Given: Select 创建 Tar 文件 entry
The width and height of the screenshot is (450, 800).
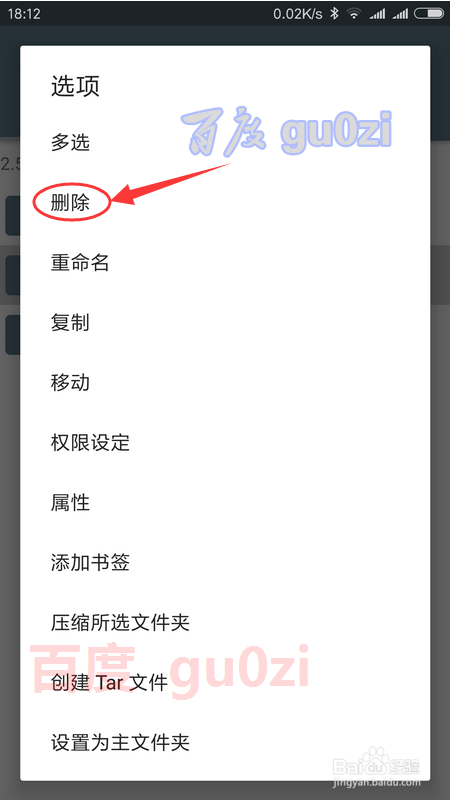Looking at the screenshot, I should coord(225,683).
